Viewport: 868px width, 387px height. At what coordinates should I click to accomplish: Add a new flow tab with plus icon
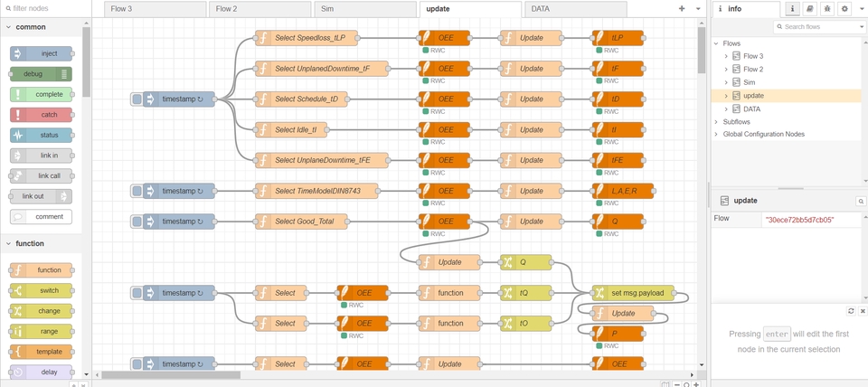coord(682,9)
